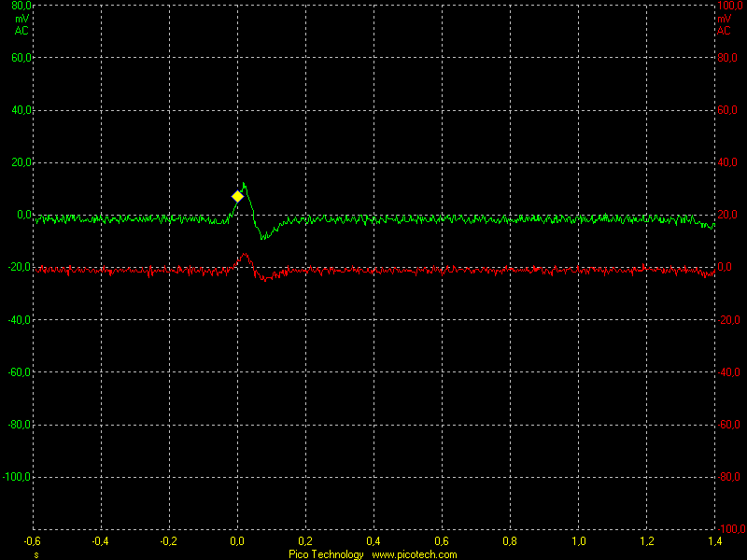747x560 pixels.
Task: Click the yellow diamond trigger marker
Action: (237, 196)
